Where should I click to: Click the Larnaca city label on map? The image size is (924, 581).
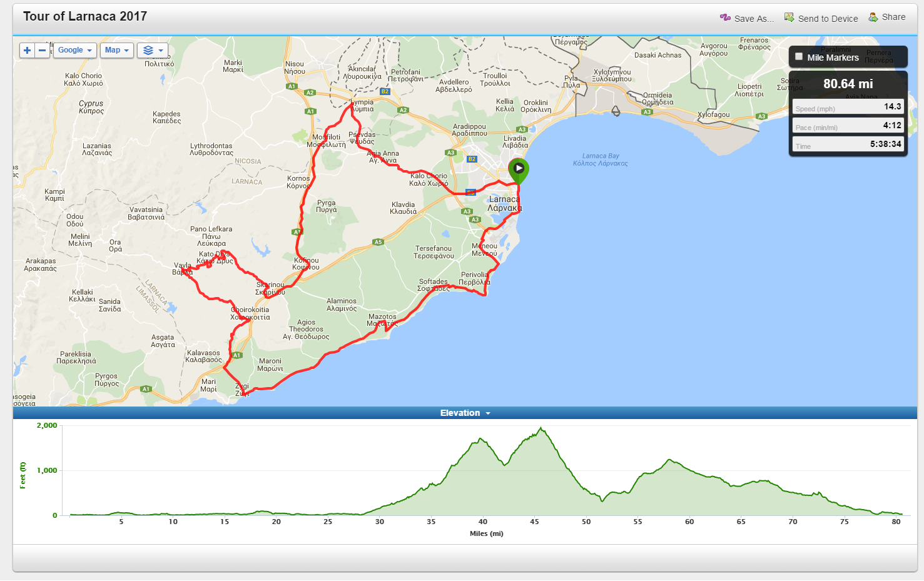pos(504,203)
